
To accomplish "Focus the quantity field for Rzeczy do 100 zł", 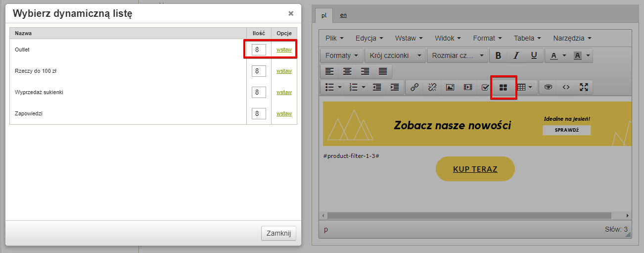I will coord(259,71).
